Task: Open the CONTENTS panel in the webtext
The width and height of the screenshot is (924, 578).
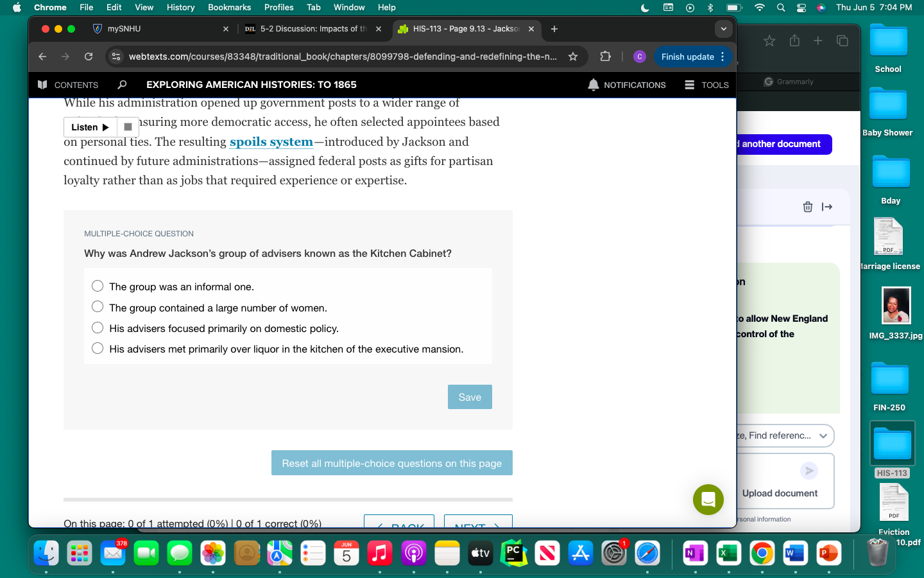Action: [68, 85]
